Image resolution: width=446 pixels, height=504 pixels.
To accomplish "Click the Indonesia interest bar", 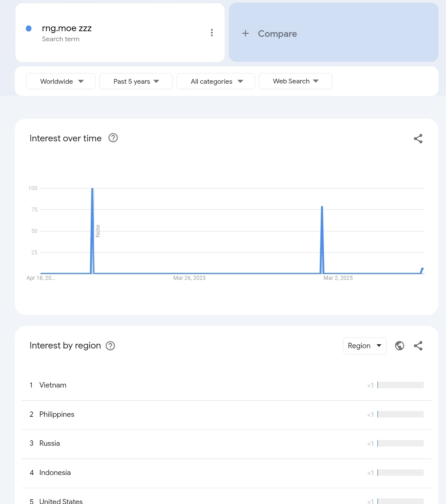I will coord(400,473).
